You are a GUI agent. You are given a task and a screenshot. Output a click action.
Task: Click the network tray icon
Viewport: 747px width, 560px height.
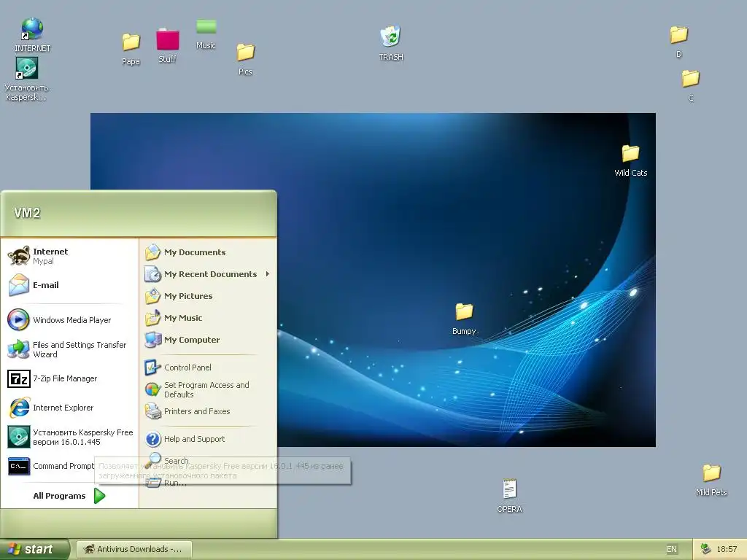tap(705, 550)
